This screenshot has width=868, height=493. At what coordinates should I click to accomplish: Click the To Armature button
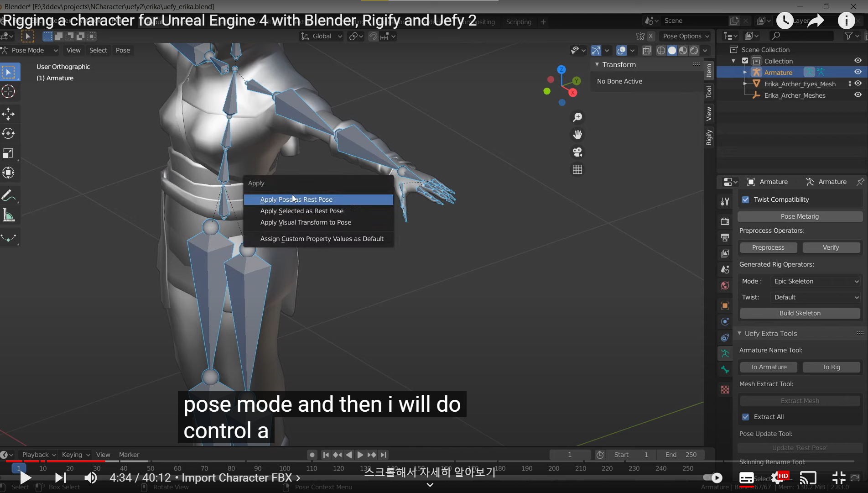[768, 367]
